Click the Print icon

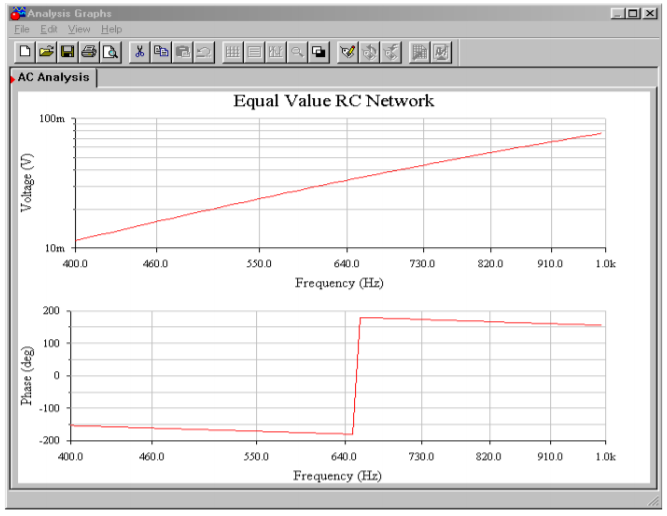(x=89, y=51)
